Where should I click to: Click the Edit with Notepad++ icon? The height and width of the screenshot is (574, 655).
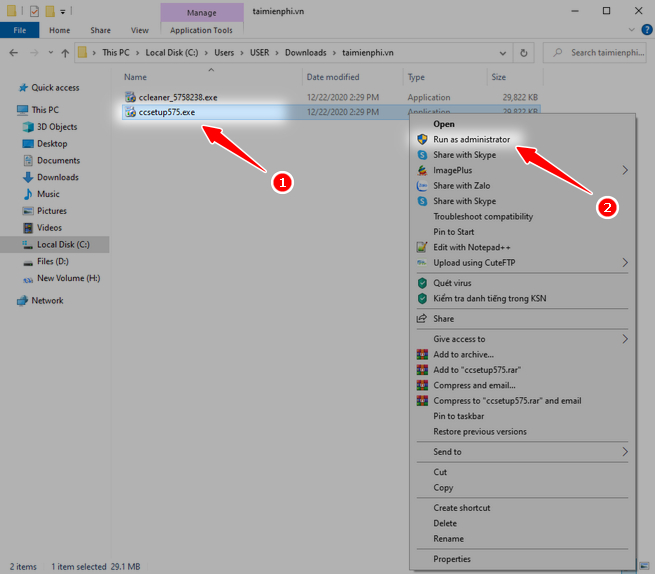pos(422,247)
